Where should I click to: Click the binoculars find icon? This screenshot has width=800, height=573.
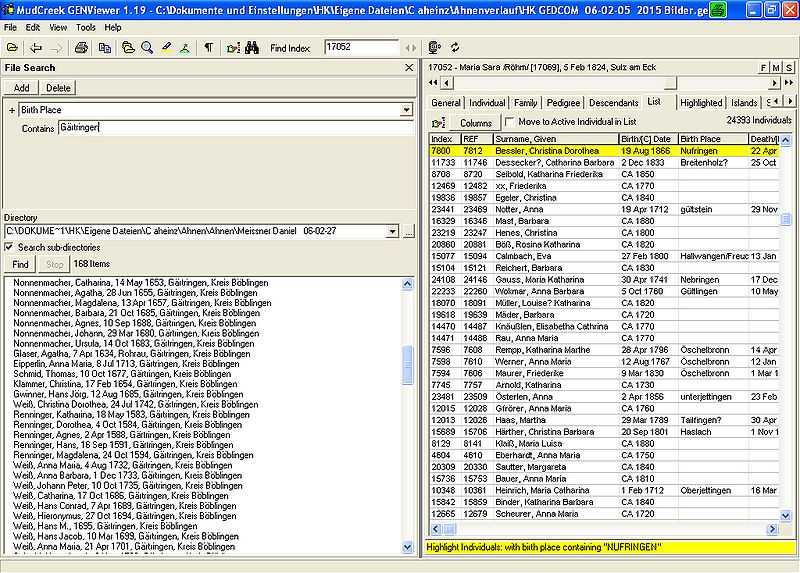pyautogui.click(x=252, y=47)
